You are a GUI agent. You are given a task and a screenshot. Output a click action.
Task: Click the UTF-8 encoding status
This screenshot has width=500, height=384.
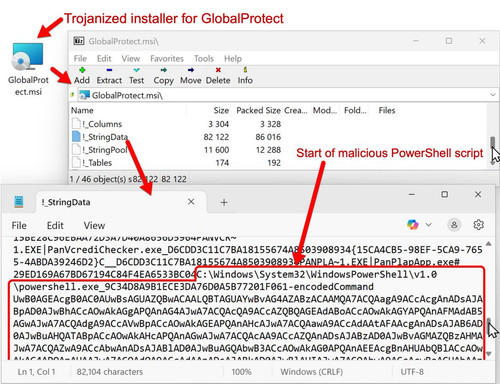coord(412,372)
